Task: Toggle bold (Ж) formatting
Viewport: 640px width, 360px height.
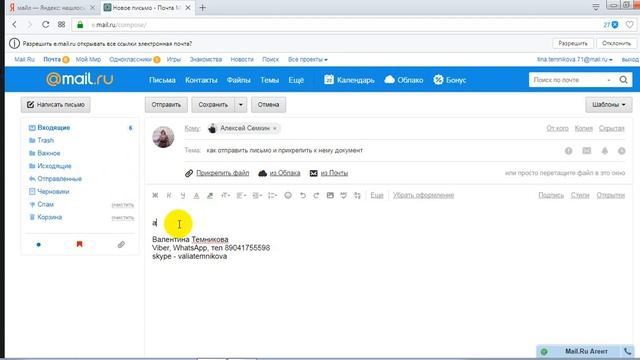Action: pos(155,196)
